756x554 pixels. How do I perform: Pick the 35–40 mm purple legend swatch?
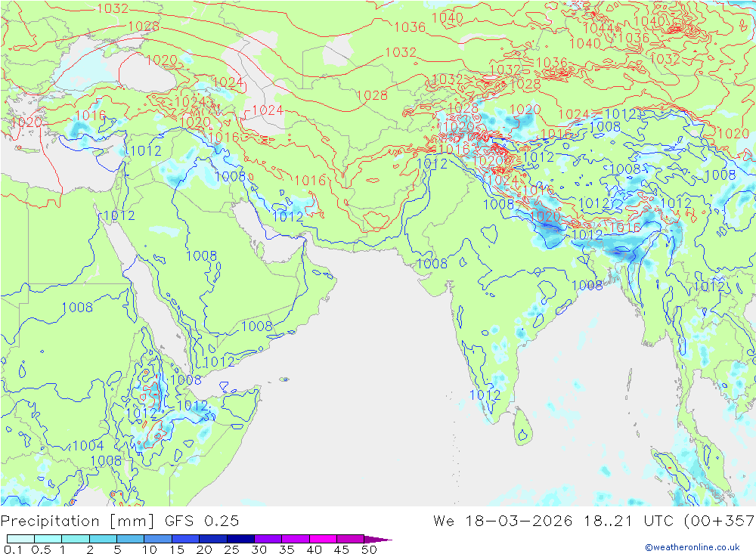click(x=296, y=539)
